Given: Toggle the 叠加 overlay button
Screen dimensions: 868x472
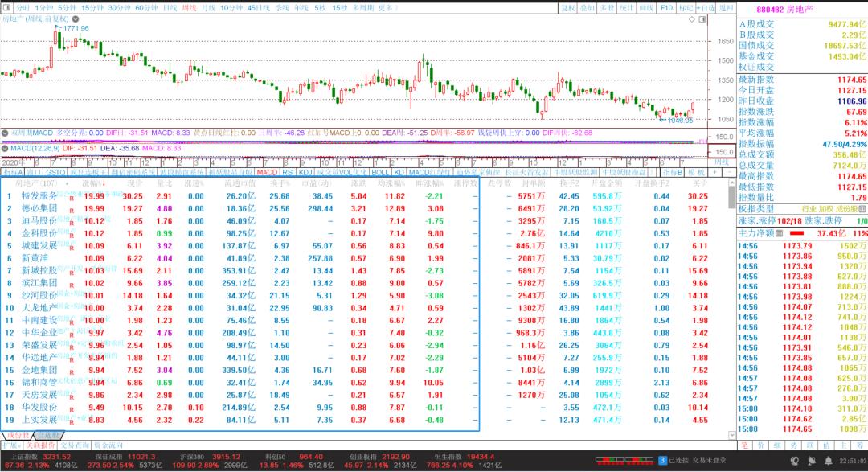Looking at the screenshot, I should pos(588,7).
